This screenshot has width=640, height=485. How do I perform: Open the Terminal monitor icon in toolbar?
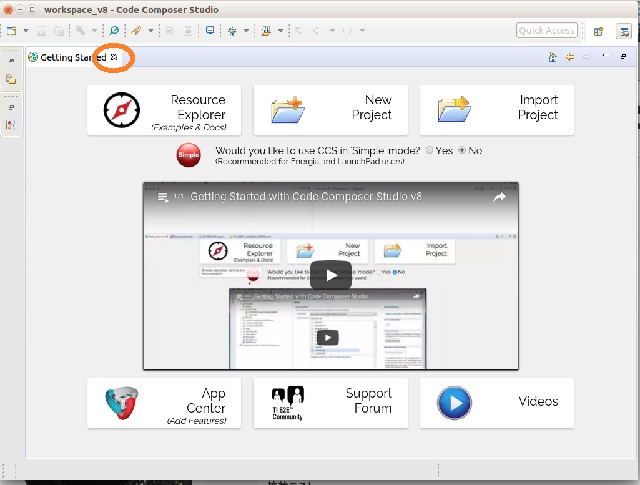click(210, 30)
